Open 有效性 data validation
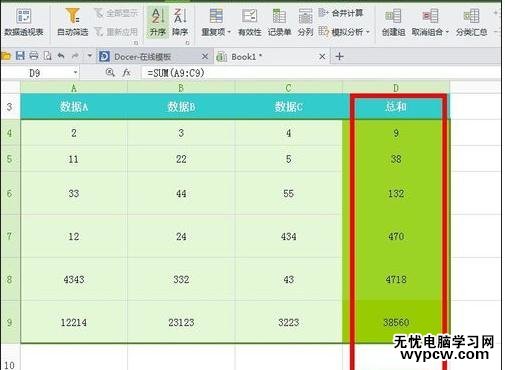The height and width of the screenshot is (370, 505). [x=249, y=22]
